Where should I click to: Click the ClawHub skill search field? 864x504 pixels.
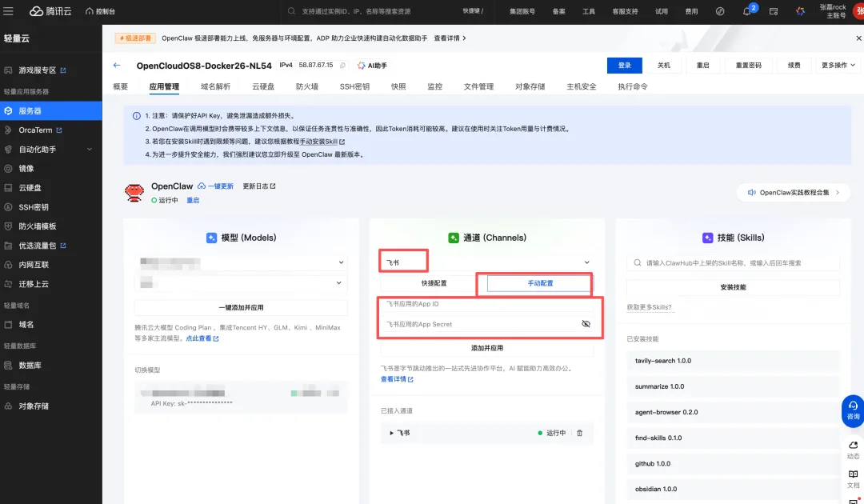coord(733,262)
